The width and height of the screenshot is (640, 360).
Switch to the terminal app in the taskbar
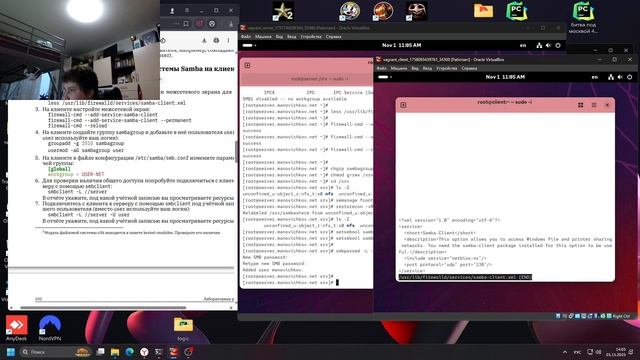pos(159,352)
